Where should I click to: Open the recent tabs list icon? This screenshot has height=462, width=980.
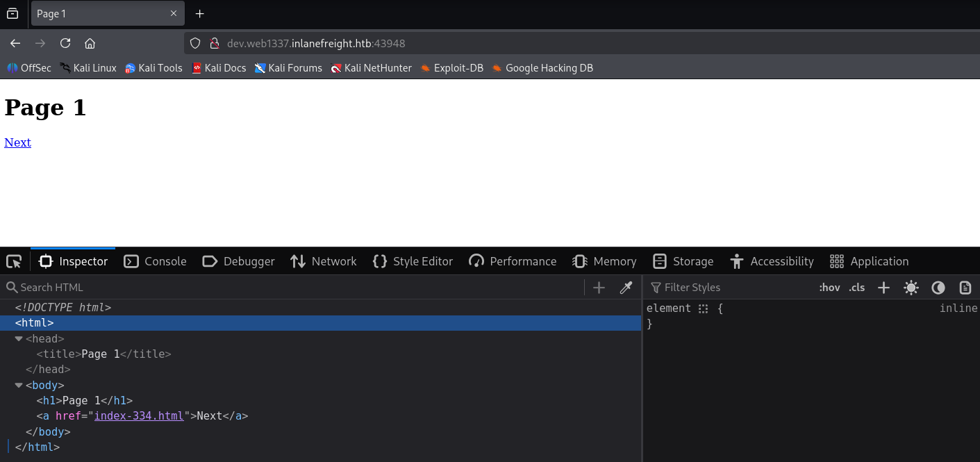[13, 14]
